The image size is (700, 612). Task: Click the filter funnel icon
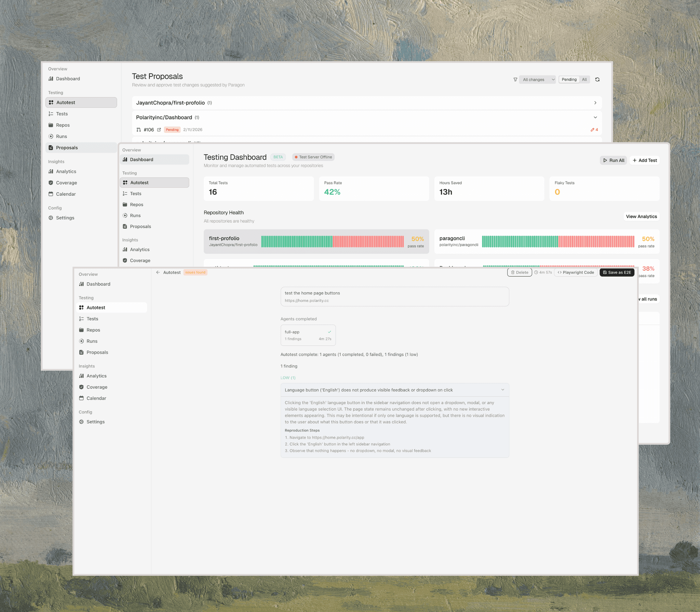(515, 80)
